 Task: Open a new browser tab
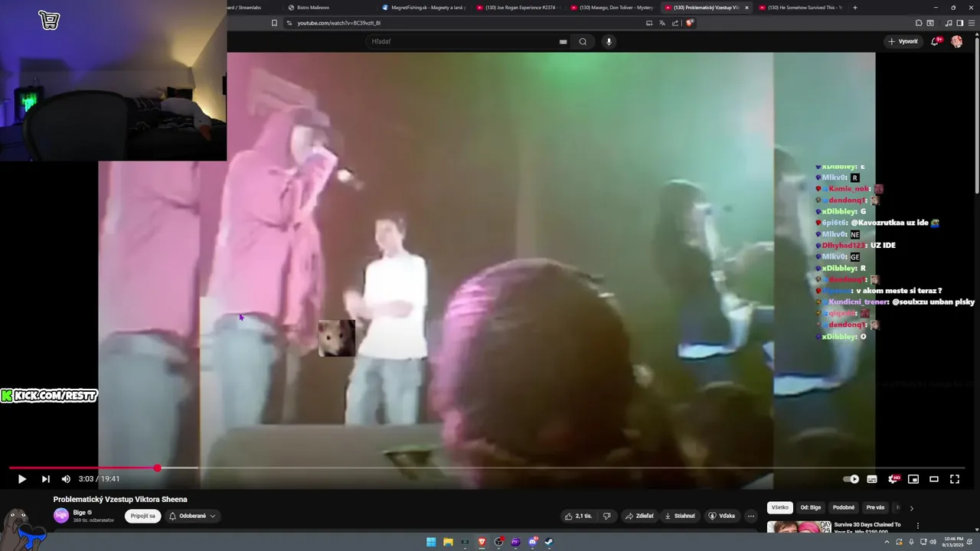tap(855, 8)
